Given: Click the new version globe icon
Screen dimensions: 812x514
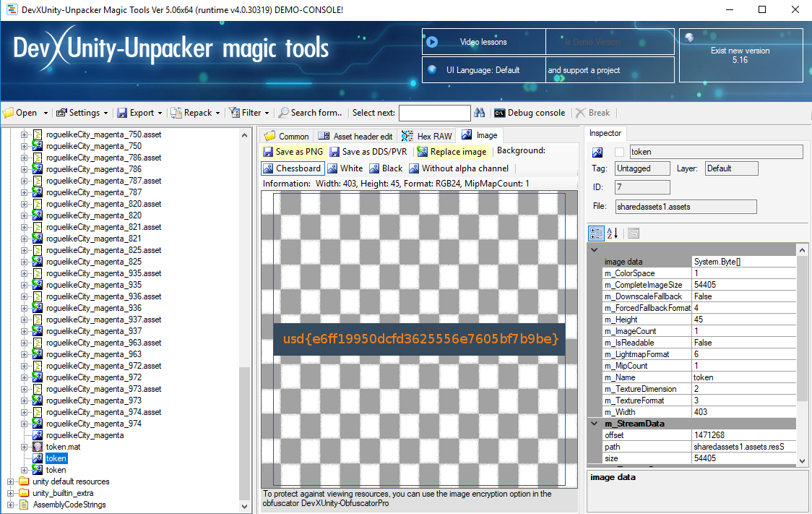Looking at the screenshot, I should (x=689, y=38).
